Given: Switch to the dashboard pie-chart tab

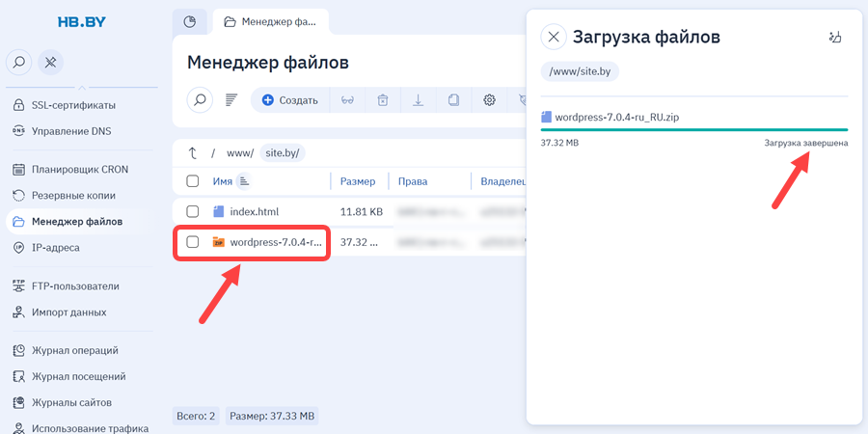Looking at the screenshot, I should tap(190, 22).
